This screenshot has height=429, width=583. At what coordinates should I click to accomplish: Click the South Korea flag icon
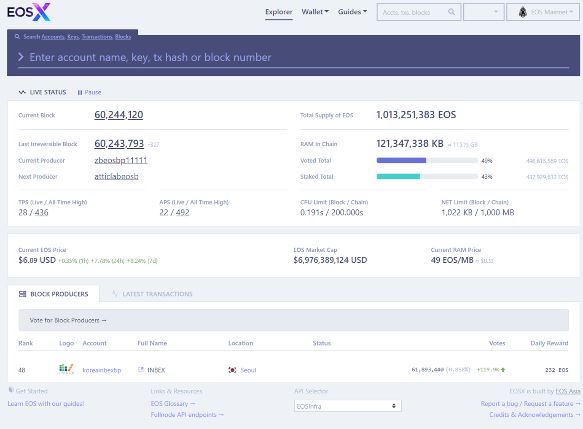[x=232, y=370]
